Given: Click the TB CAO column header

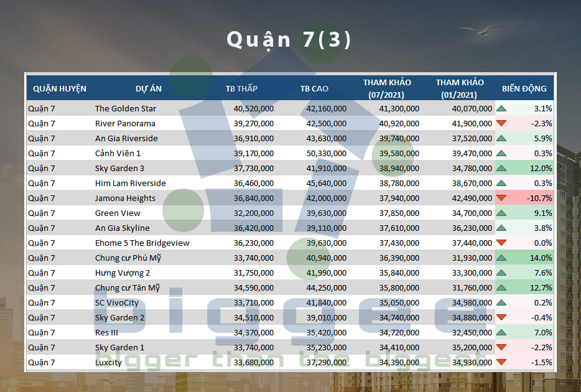Looking at the screenshot, I should (314, 88).
